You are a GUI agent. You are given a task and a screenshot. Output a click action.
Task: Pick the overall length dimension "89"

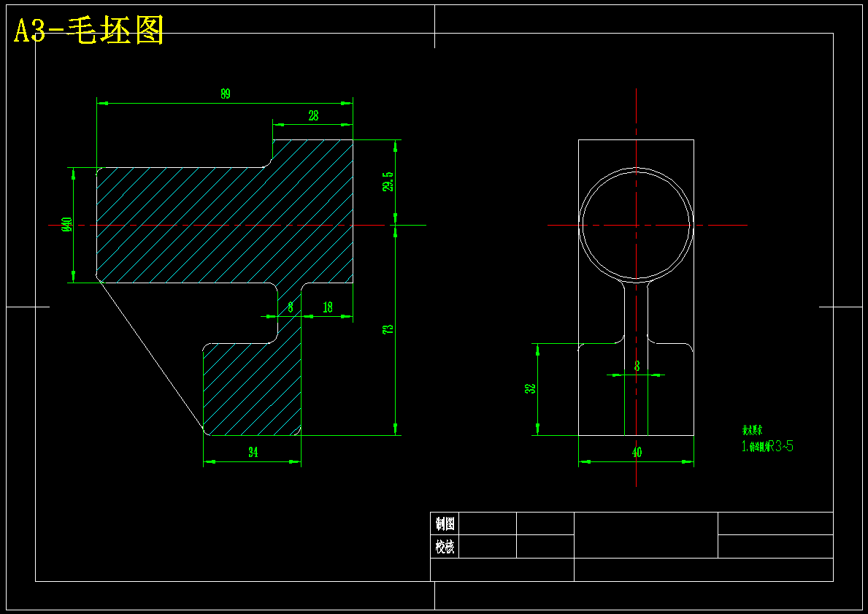(226, 93)
